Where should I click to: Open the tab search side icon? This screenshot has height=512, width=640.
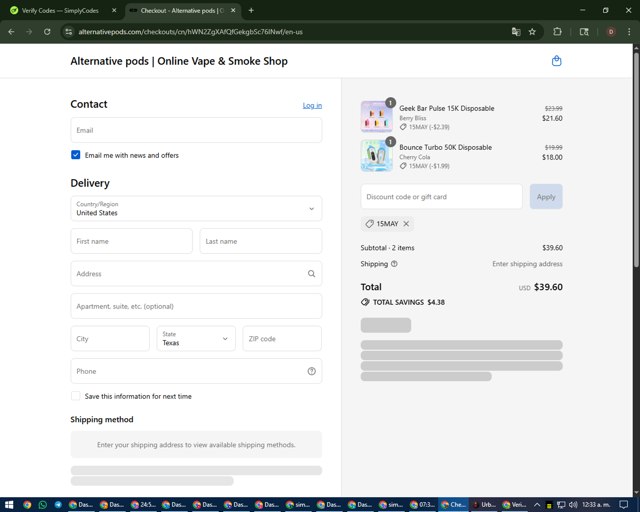point(584,32)
